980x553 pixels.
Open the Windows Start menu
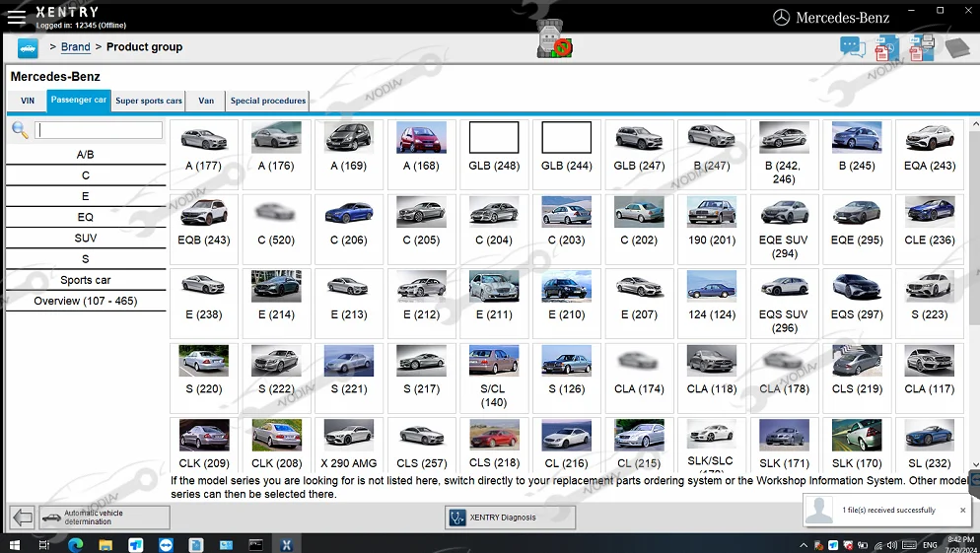(x=14, y=545)
